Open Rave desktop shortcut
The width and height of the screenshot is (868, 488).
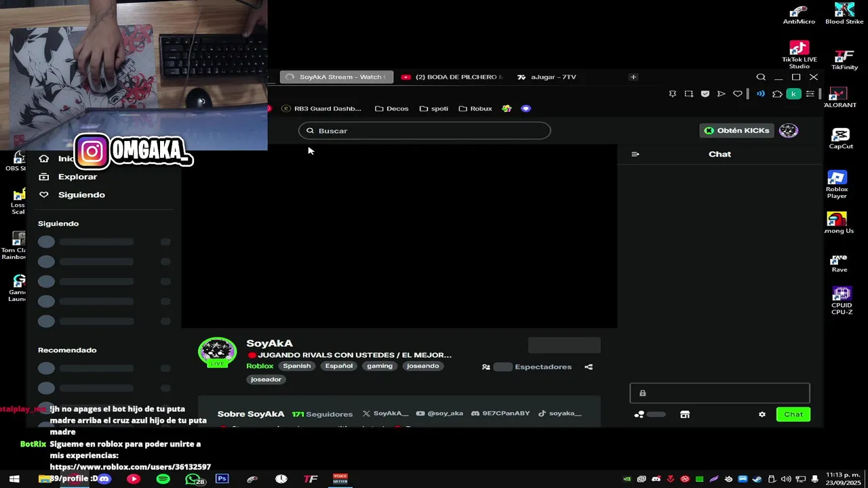(840, 264)
